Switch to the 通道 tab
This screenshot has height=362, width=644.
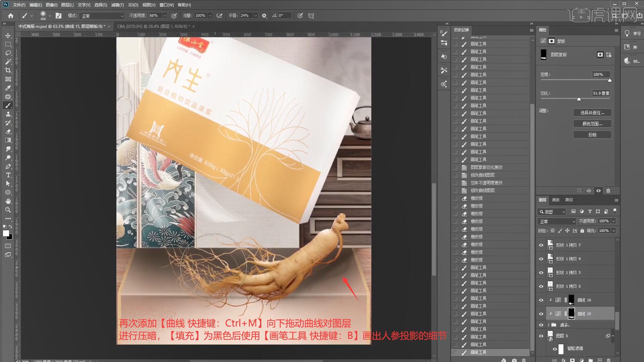pyautogui.click(x=556, y=200)
